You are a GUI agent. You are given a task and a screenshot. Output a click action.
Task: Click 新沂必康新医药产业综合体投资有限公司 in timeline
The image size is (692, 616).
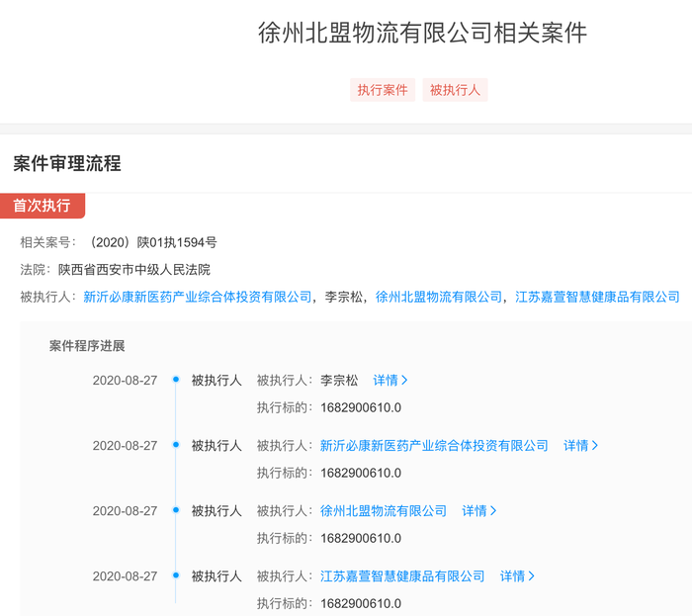coord(434,446)
